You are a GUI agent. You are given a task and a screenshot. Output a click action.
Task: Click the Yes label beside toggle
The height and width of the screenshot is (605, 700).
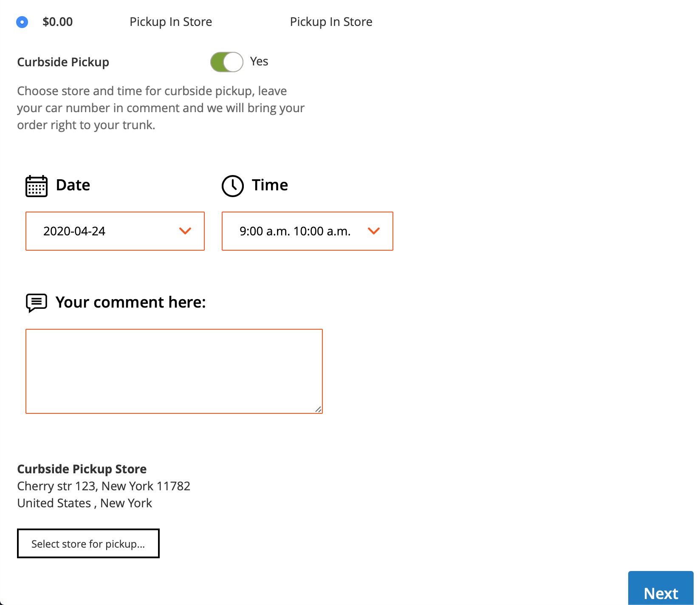(259, 62)
